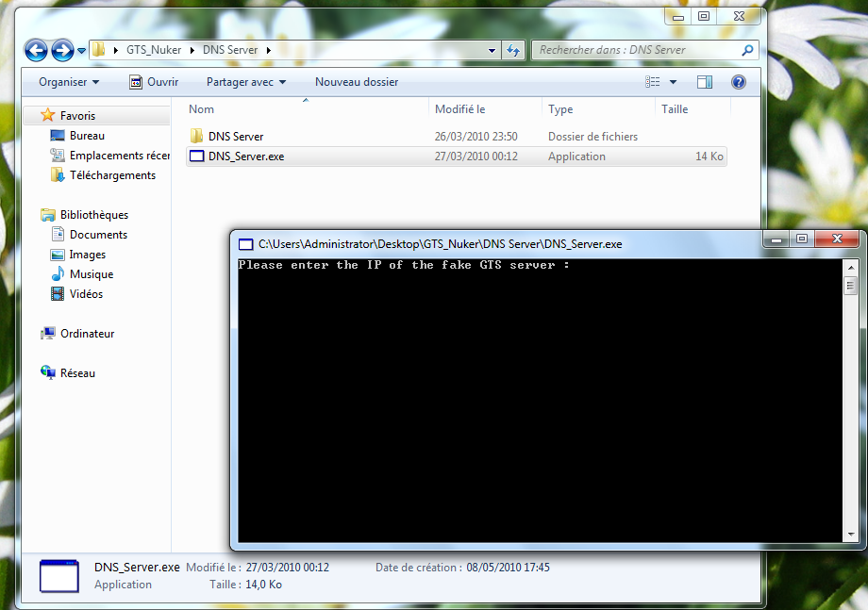Screen dimensions: 868x610
Task: Click the console window title bar icon
Action: (x=245, y=244)
